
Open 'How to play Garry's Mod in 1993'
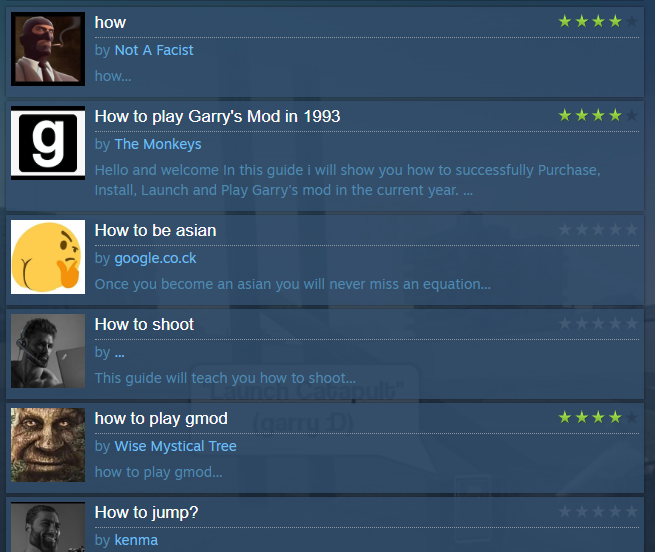pyautogui.click(x=217, y=117)
